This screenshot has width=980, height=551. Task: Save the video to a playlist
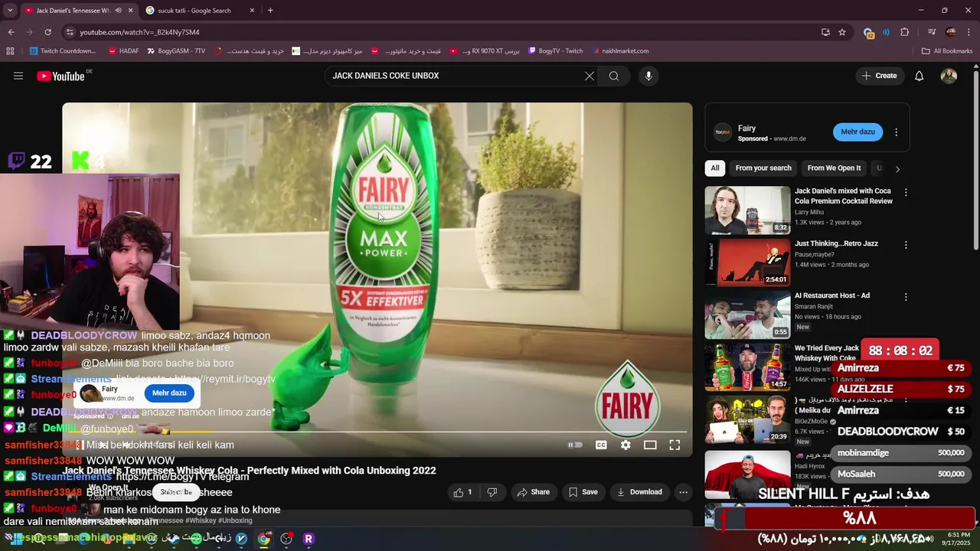[x=582, y=492]
